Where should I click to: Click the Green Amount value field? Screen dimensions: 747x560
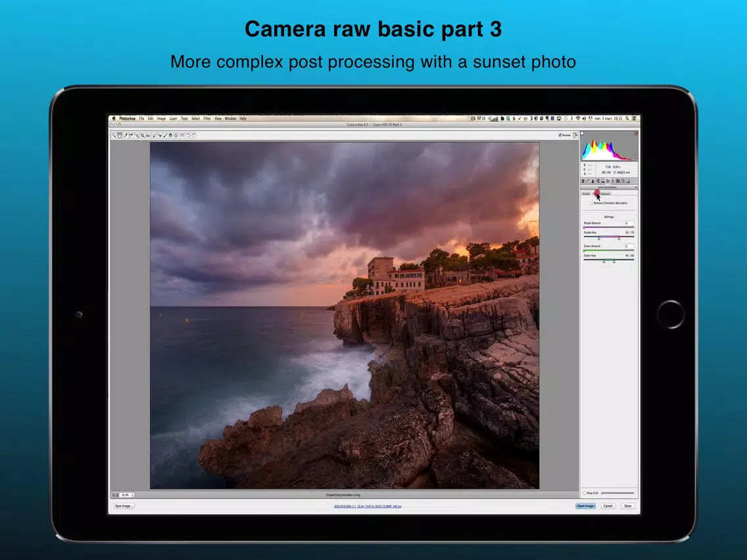pyautogui.click(x=629, y=246)
